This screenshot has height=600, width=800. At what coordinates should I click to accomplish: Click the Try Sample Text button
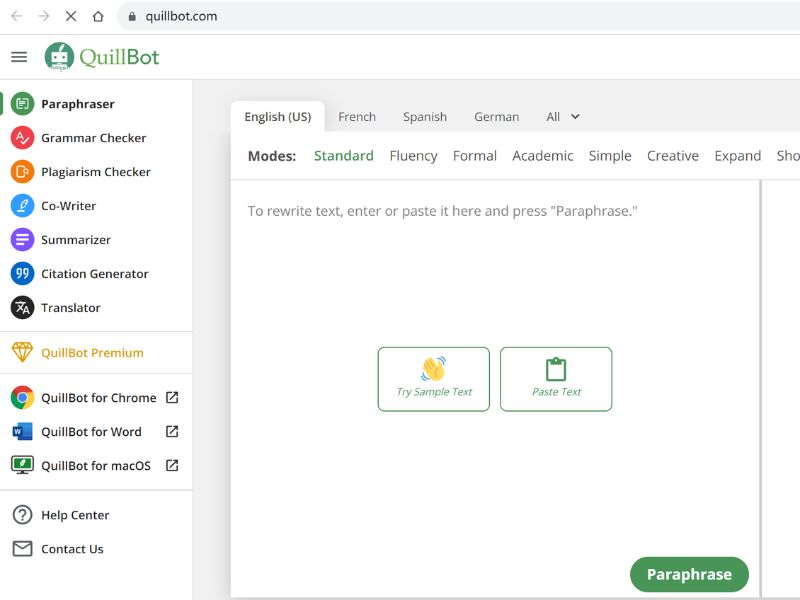click(434, 379)
